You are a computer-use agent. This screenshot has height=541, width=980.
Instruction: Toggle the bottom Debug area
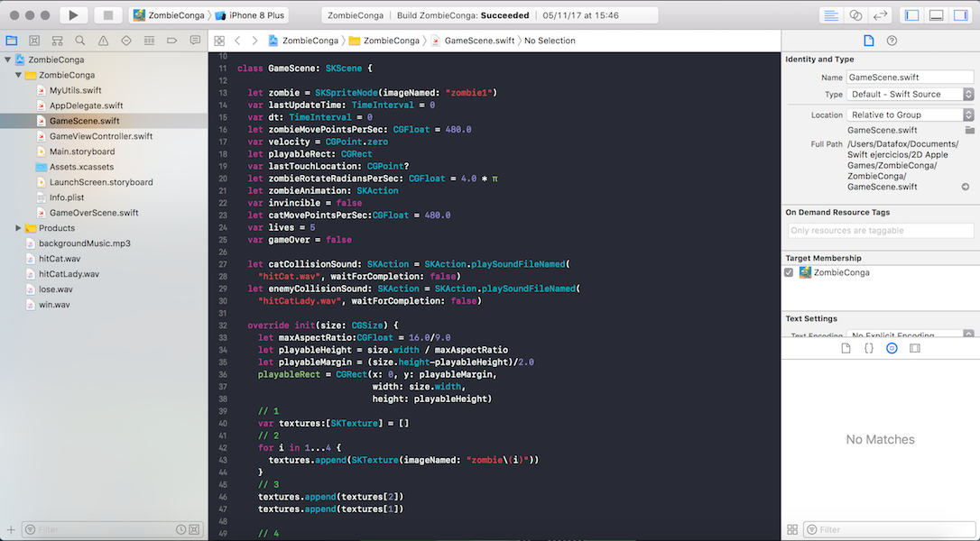(937, 15)
